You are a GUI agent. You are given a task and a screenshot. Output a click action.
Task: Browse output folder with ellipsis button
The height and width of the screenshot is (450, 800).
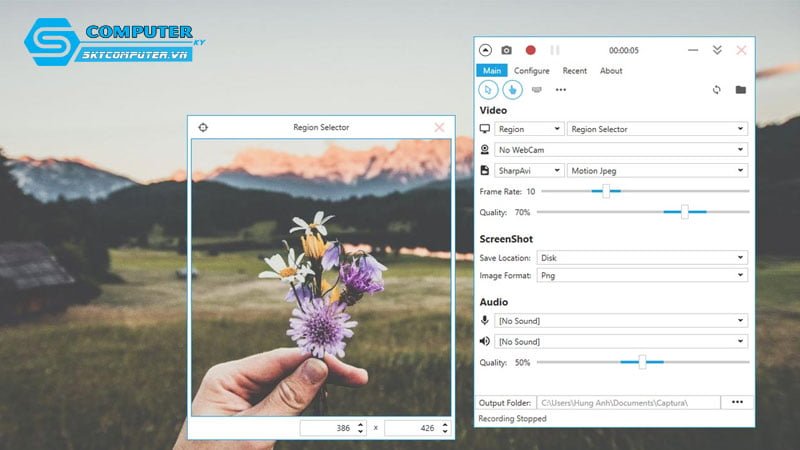(x=737, y=402)
